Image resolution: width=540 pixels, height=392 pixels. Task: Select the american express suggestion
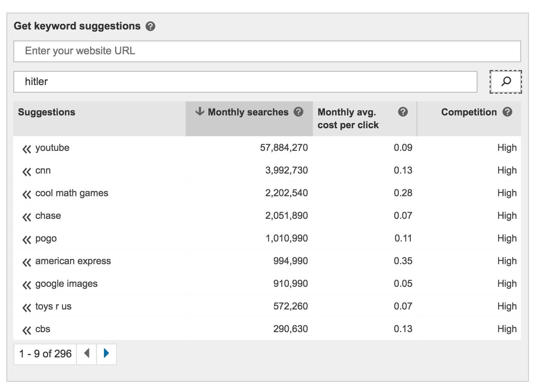click(73, 261)
